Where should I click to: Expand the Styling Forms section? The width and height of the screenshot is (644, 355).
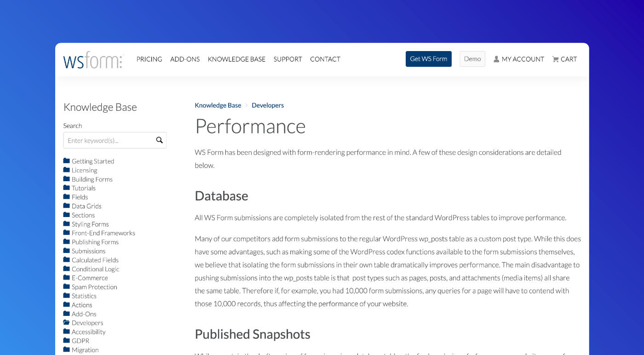91,224
